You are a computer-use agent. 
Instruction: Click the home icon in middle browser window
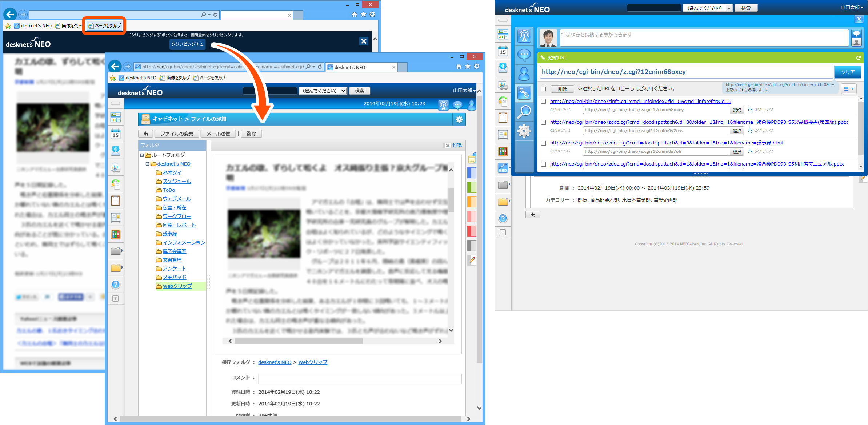point(459,66)
